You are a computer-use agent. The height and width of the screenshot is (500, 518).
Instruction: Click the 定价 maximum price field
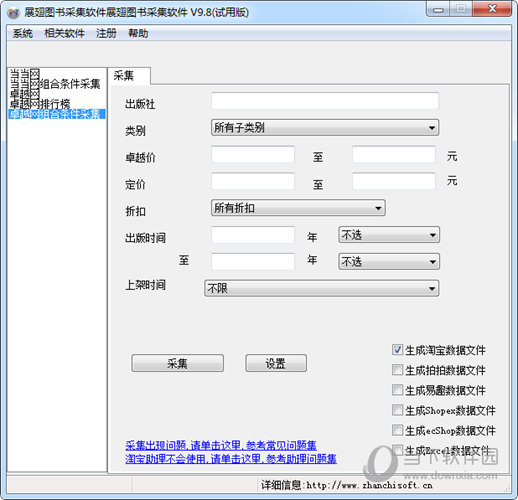(394, 181)
